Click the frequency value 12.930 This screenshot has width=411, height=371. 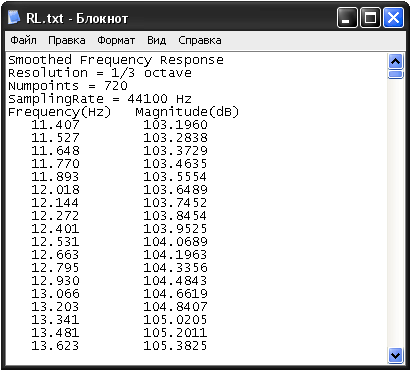(x=55, y=281)
